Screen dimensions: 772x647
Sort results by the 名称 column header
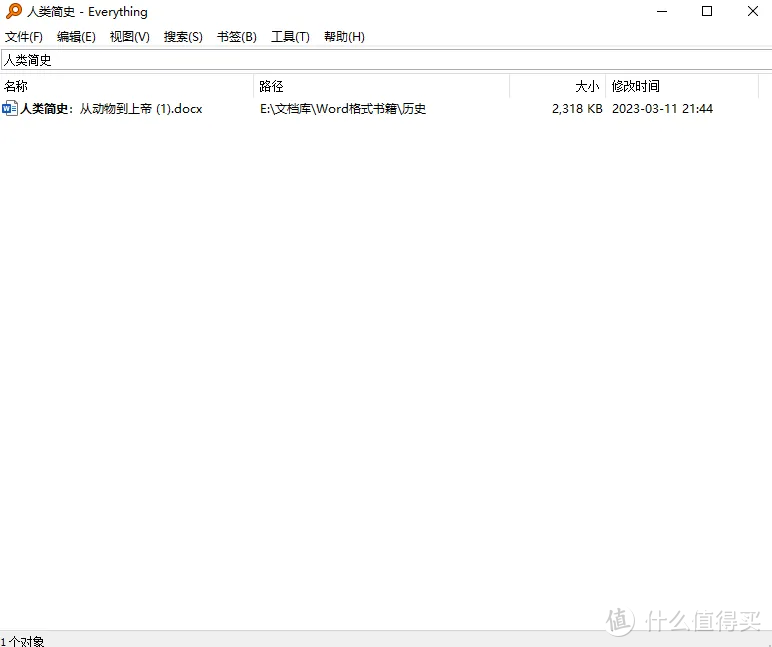[x=127, y=86]
